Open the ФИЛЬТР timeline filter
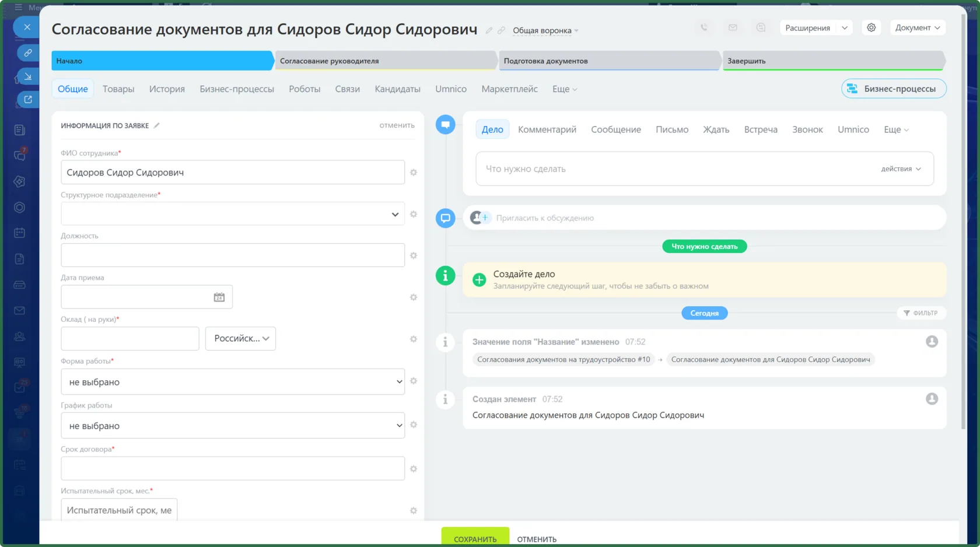980x547 pixels. 921,313
